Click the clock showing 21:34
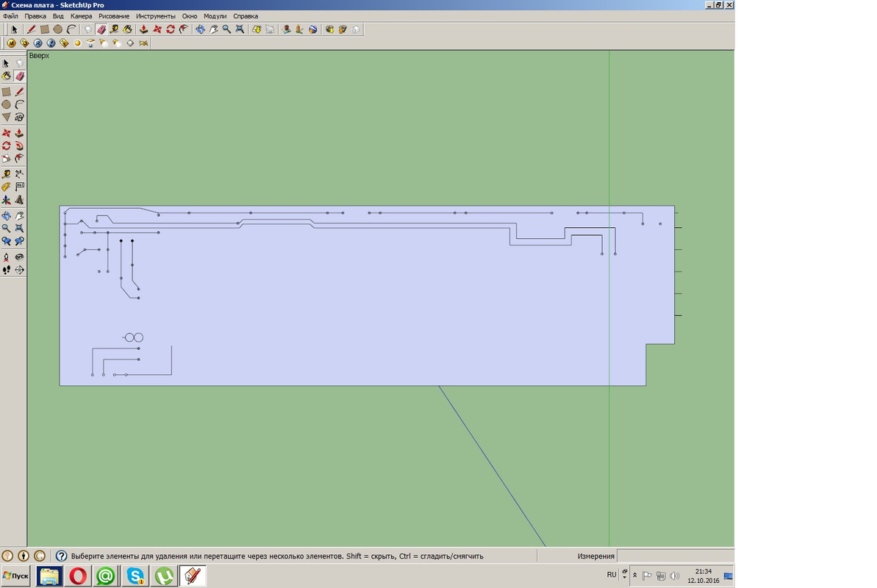The image size is (877, 588). point(703,572)
